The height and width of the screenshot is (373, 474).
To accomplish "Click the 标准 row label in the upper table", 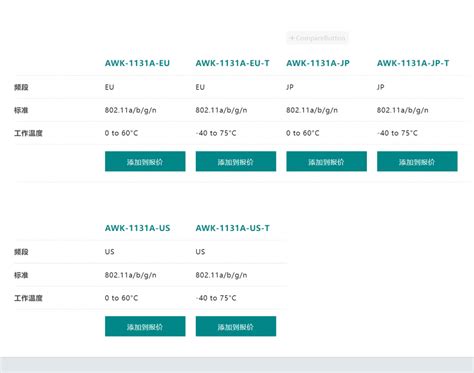I will point(21,110).
